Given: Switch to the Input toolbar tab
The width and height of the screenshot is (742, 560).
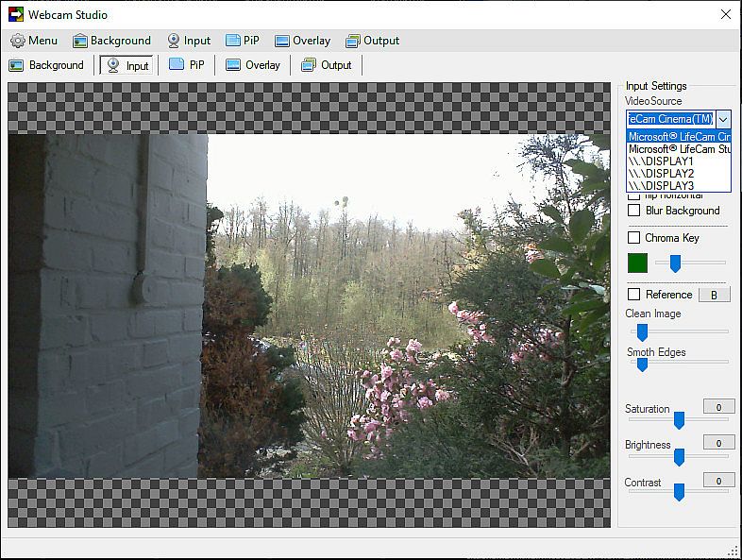Looking at the screenshot, I should (x=126, y=65).
